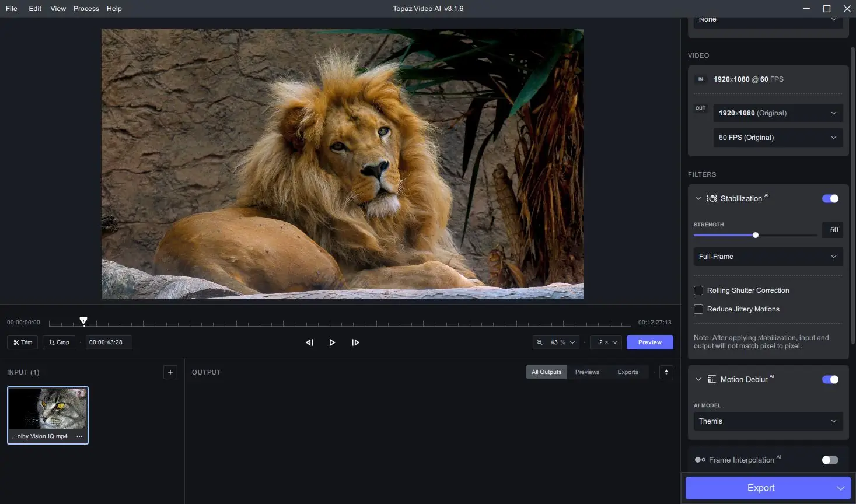Open the Help menu

coord(114,9)
